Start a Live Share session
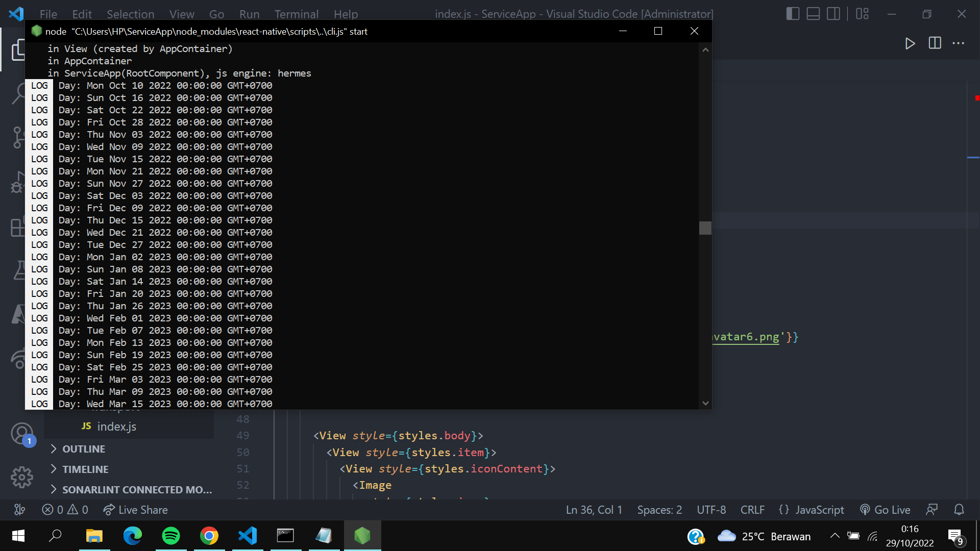Viewport: 980px width, 551px height. [135, 509]
